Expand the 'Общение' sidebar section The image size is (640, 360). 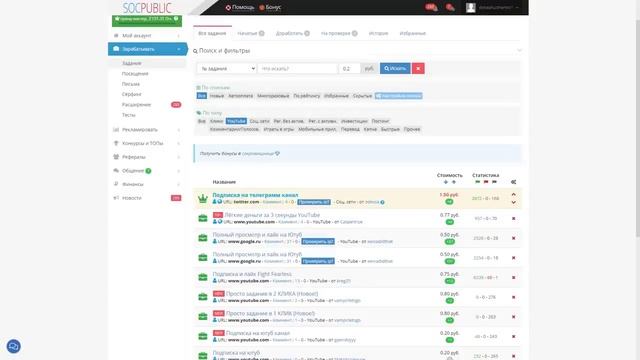point(147,171)
